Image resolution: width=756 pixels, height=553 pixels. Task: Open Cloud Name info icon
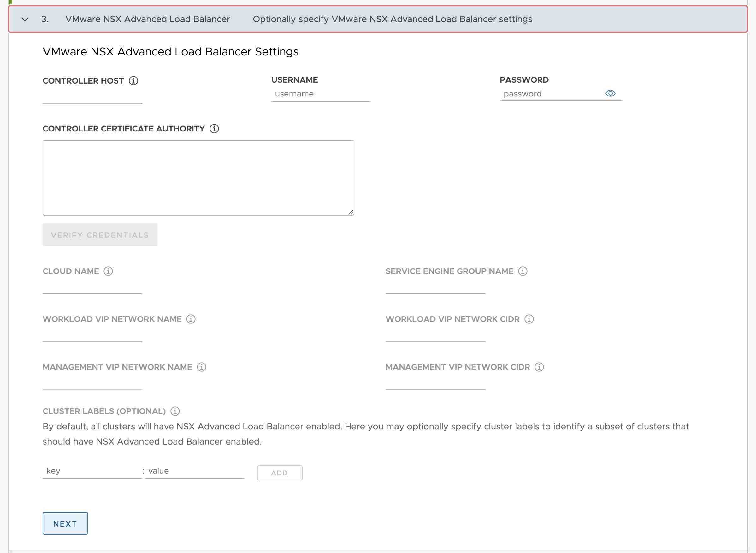pos(108,271)
